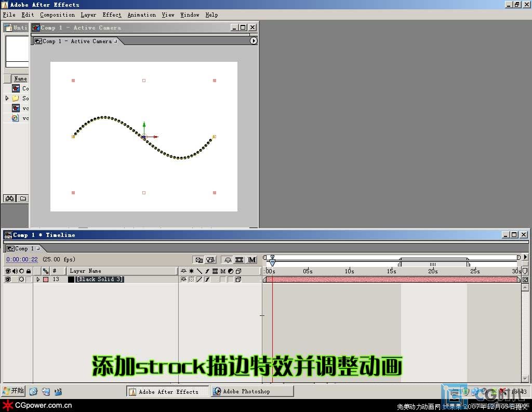Image resolution: width=532 pixels, height=412 pixels.
Task: Open the Animation menu
Action: pos(141,15)
